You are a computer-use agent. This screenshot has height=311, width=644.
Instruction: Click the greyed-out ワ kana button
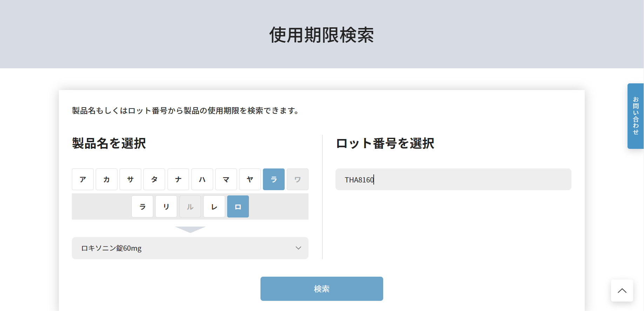(298, 179)
